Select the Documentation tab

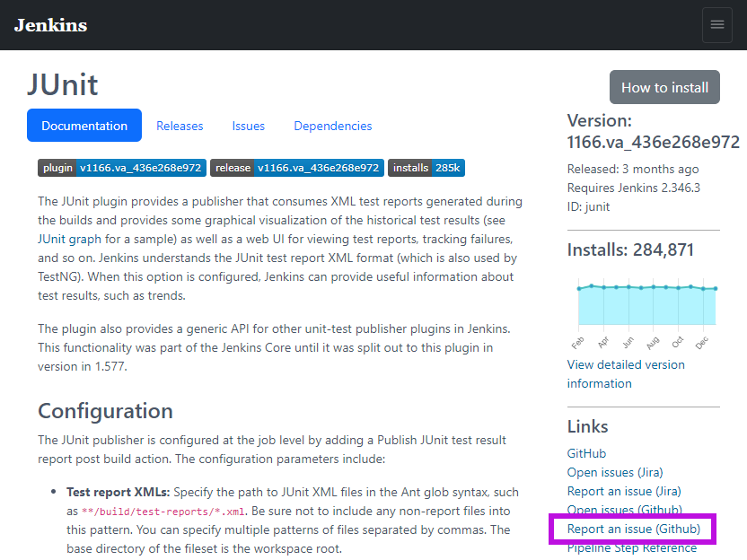84,126
